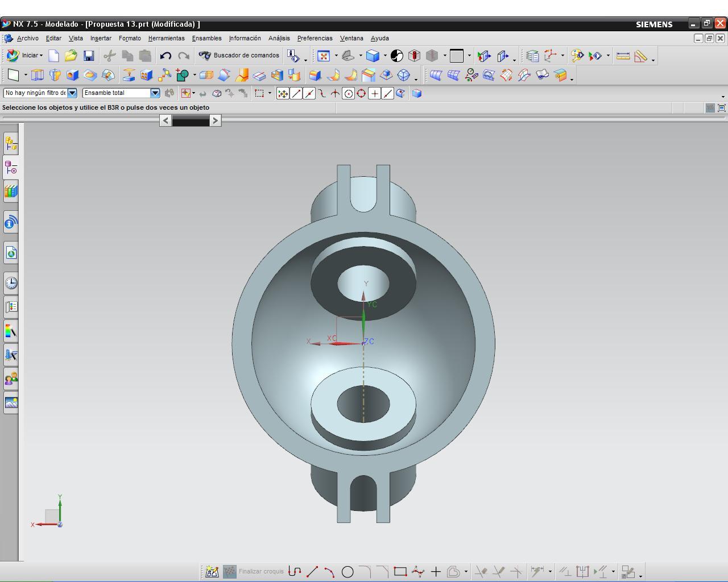This screenshot has height=582, width=728.
Task: Toggle the End Point snap option
Action: pyautogui.click(x=296, y=94)
